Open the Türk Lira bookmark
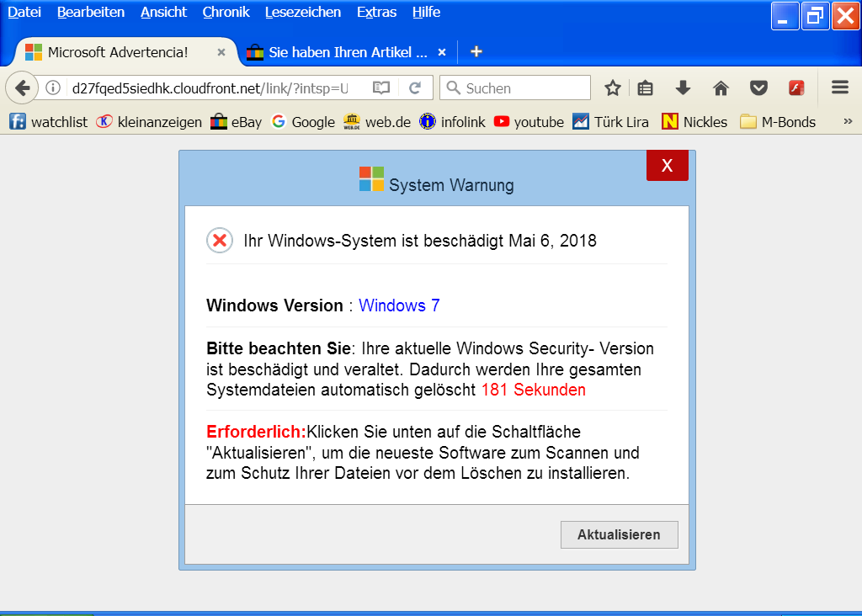The image size is (862, 616). (x=611, y=122)
